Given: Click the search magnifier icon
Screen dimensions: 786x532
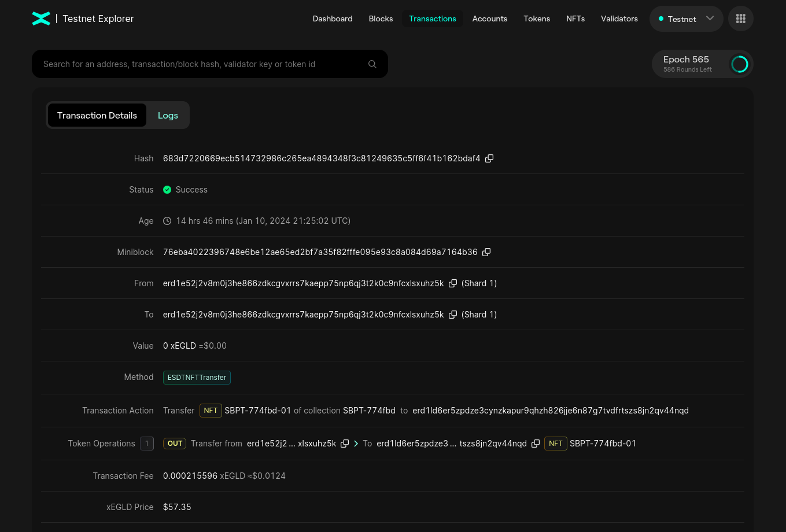Looking at the screenshot, I should (x=372, y=64).
